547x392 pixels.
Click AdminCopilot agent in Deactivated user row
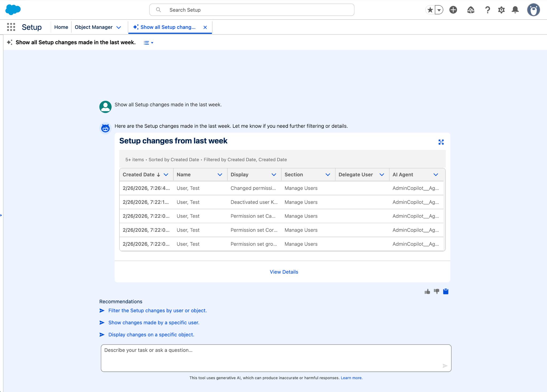coord(416,202)
